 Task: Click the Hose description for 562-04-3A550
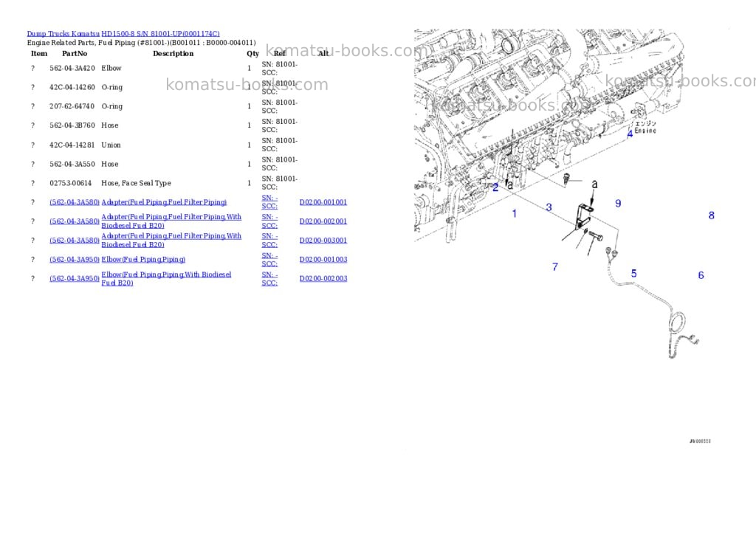coord(110,165)
